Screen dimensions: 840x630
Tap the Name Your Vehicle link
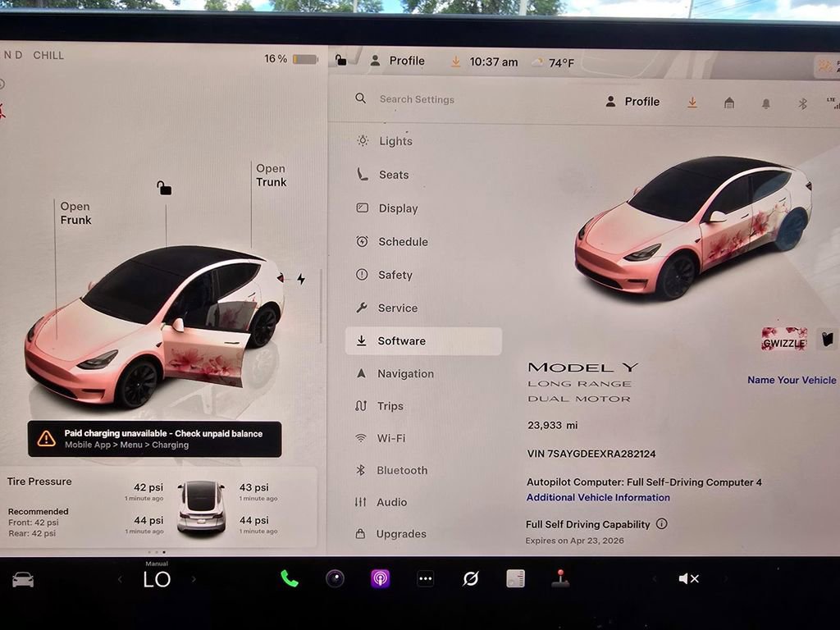click(792, 380)
